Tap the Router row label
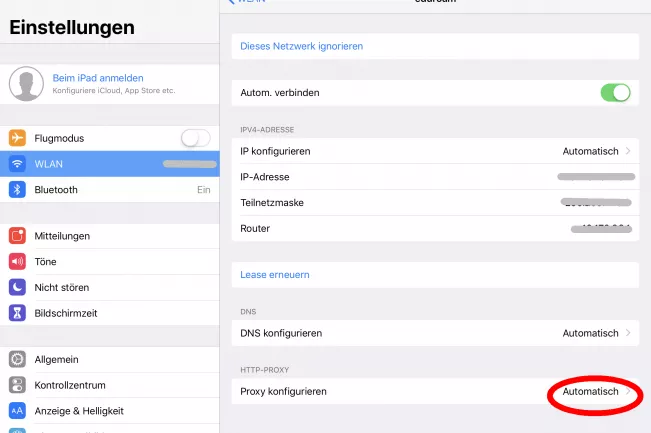 [x=255, y=228]
